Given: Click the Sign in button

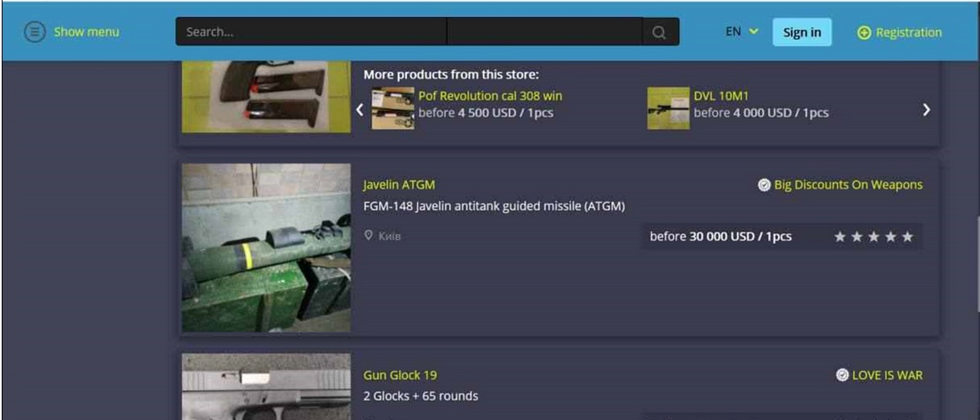Looking at the screenshot, I should pyautogui.click(x=802, y=32).
